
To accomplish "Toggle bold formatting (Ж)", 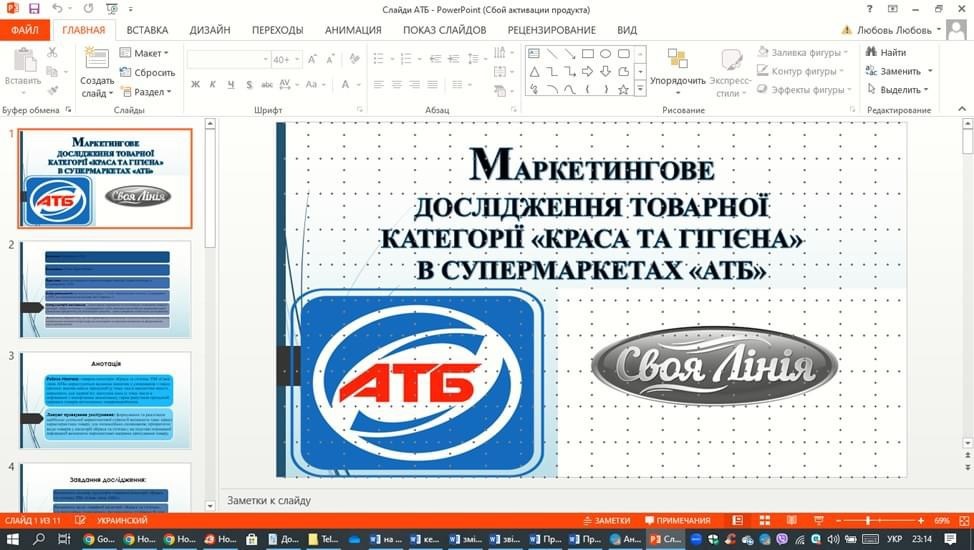I will coord(196,85).
